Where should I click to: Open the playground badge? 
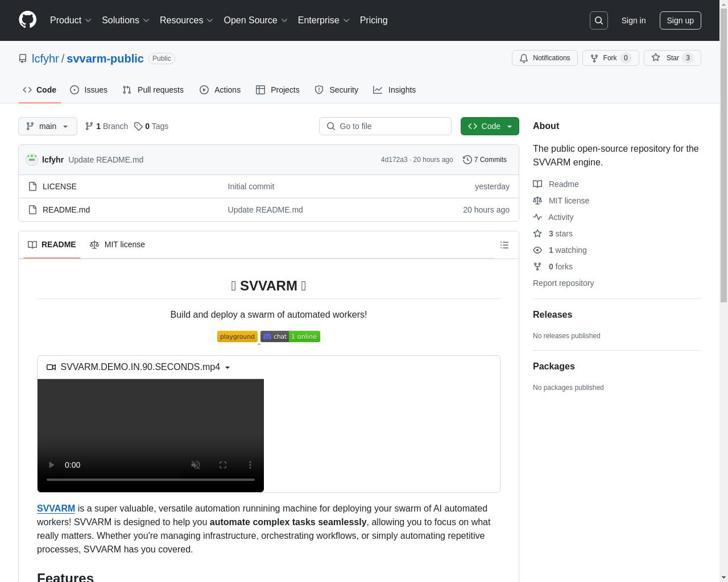(237, 336)
